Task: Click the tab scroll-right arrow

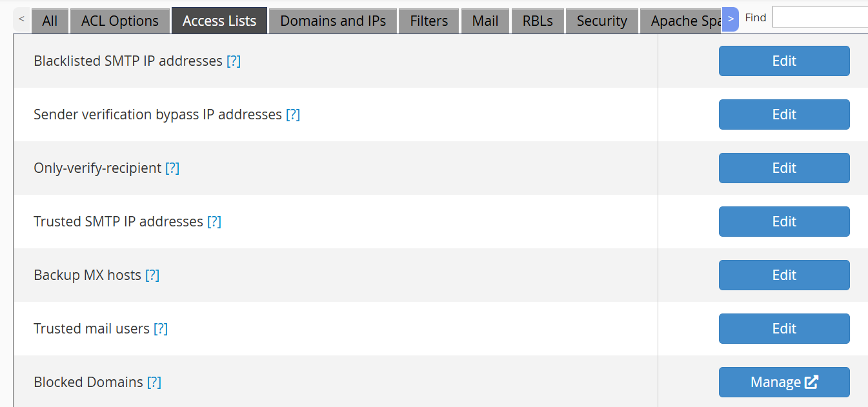Action: tap(731, 19)
